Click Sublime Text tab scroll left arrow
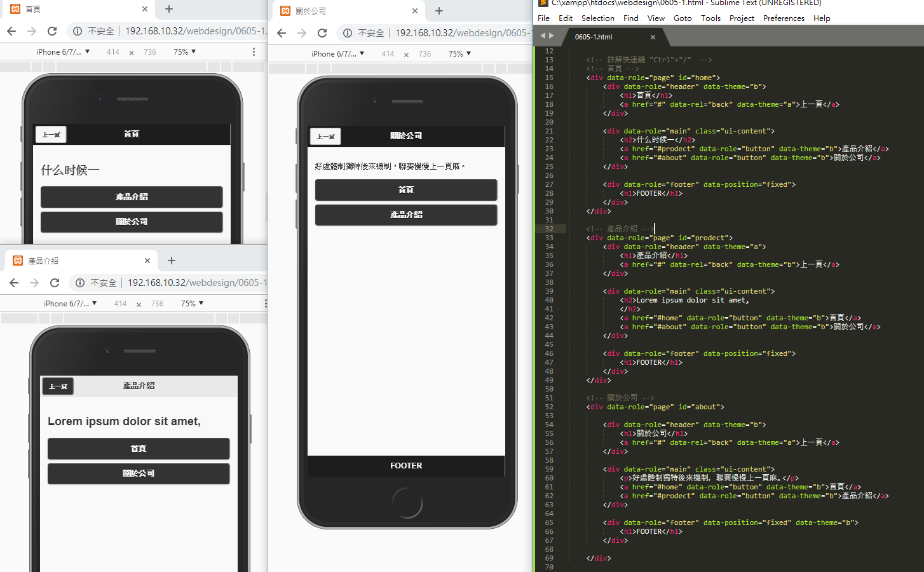The image size is (924, 572). (x=543, y=36)
